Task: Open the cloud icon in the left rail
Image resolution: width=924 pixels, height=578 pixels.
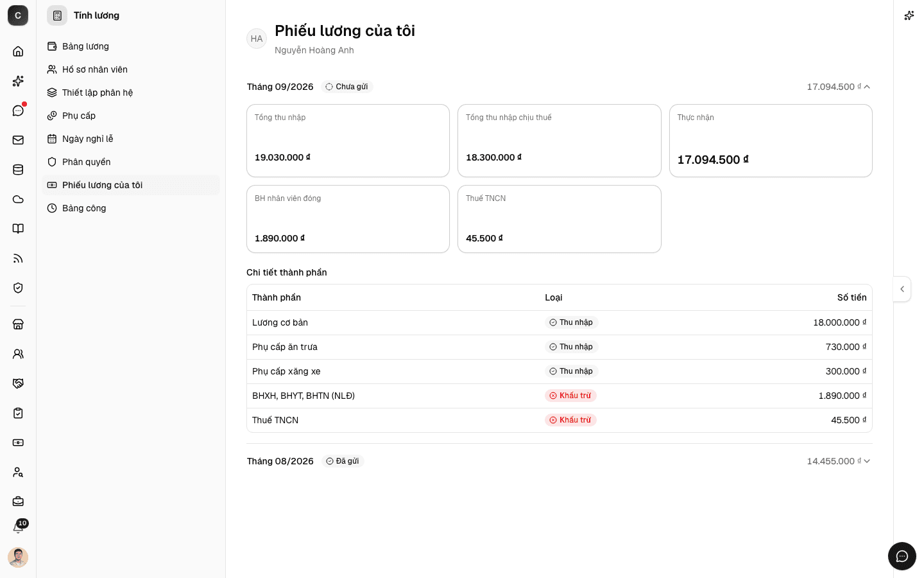Action: point(18,199)
